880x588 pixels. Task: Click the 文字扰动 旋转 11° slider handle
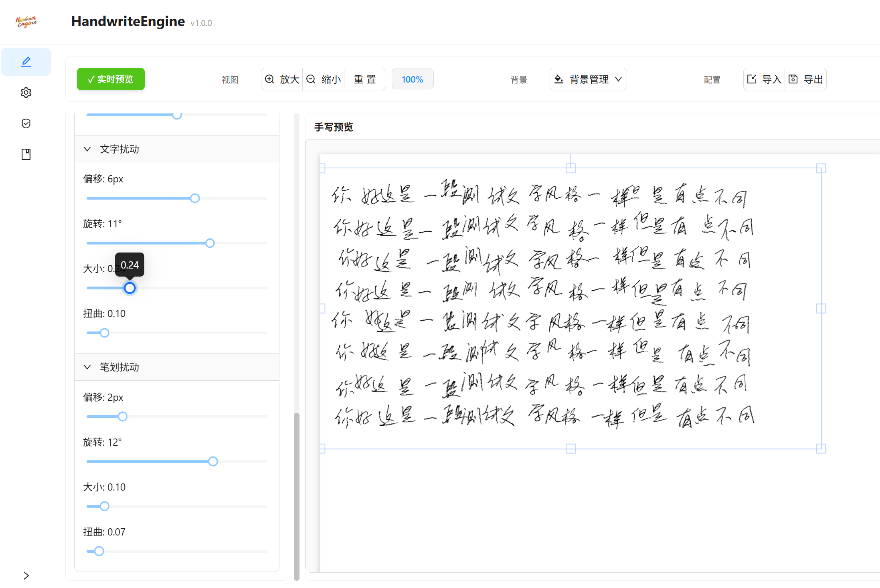tap(210, 243)
